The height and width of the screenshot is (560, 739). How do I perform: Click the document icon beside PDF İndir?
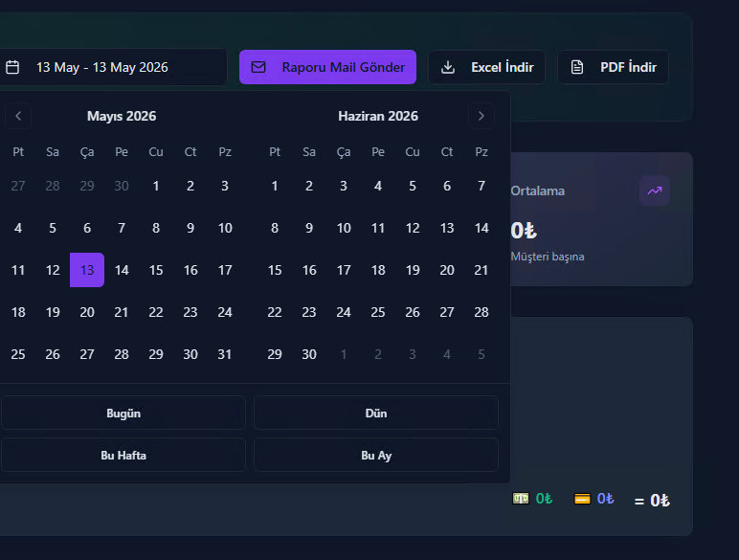(x=577, y=67)
